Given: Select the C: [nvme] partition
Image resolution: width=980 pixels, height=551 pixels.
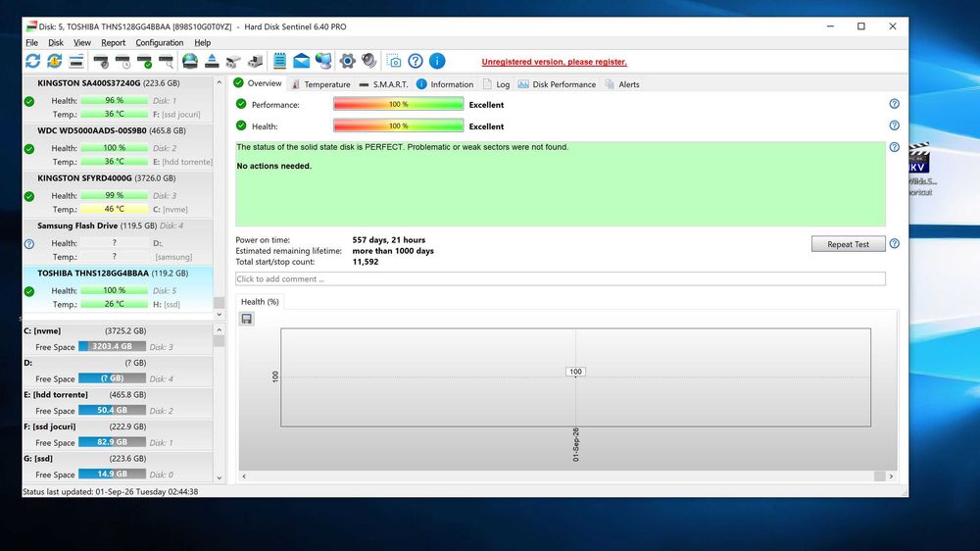Looking at the screenshot, I should pyautogui.click(x=118, y=339).
